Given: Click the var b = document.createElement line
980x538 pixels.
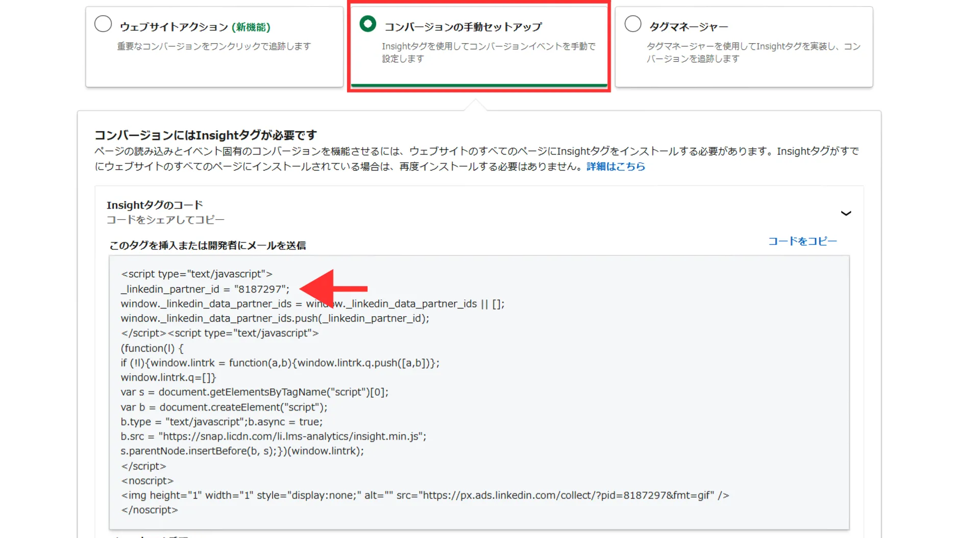Looking at the screenshot, I should [224, 407].
